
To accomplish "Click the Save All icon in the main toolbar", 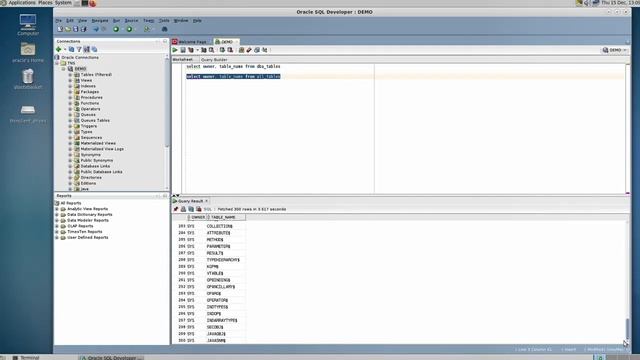I will coord(84,29).
